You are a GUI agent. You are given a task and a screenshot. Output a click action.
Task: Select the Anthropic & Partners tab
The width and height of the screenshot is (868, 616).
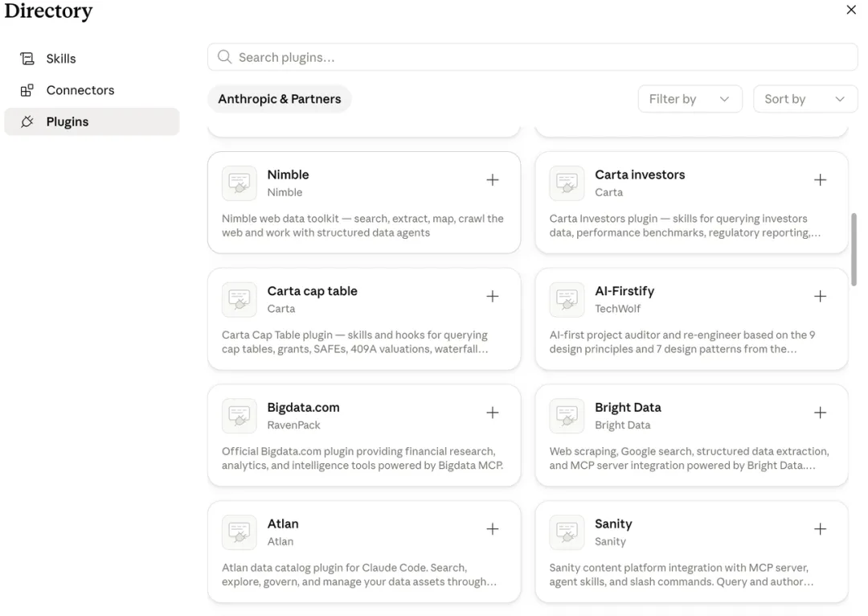[280, 99]
